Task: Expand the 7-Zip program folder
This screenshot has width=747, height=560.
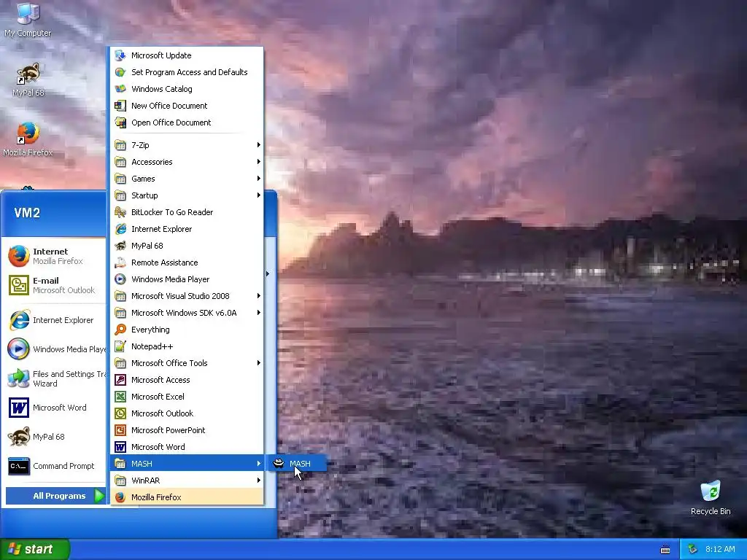Action: [187, 145]
